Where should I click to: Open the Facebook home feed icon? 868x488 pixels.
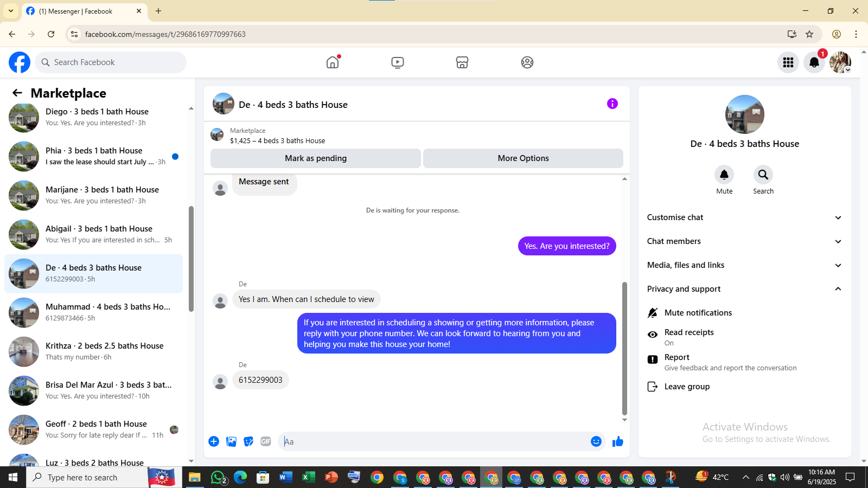point(333,62)
